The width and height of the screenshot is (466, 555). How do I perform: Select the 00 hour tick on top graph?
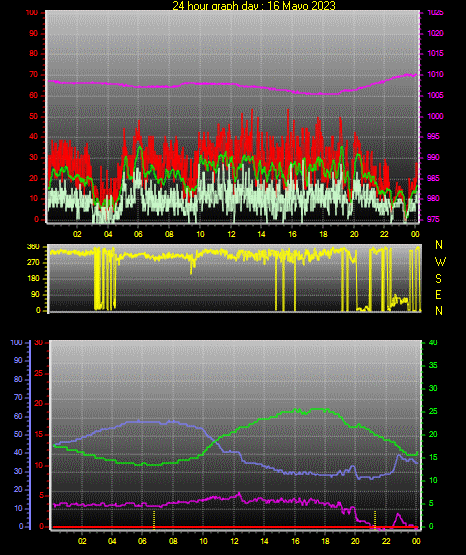(415, 234)
